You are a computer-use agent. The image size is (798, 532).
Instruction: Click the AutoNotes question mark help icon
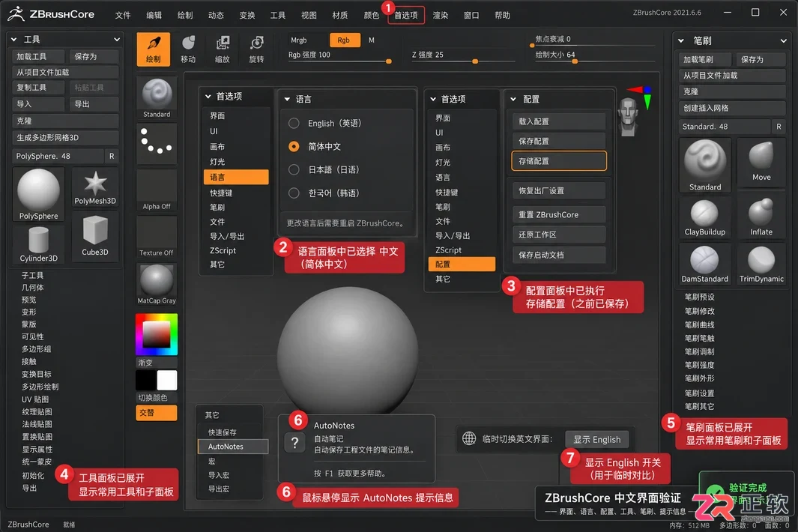(294, 443)
